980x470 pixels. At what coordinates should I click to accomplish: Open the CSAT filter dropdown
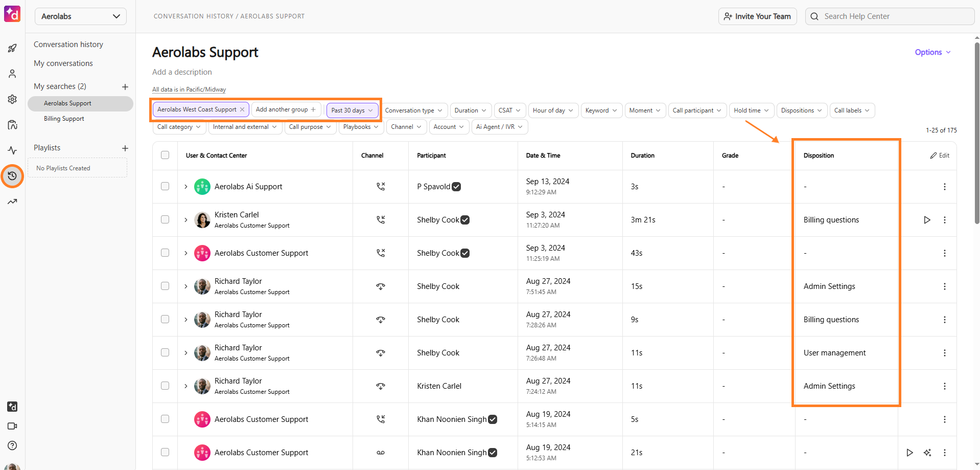click(x=509, y=110)
